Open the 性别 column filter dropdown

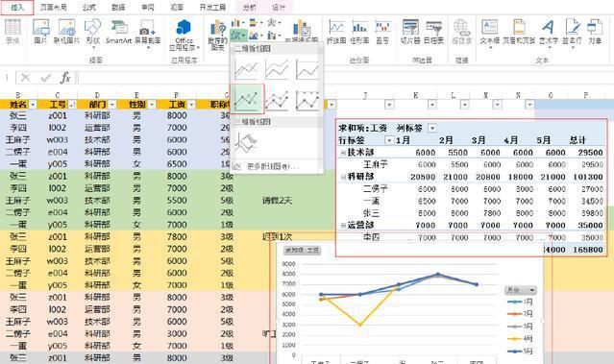(x=152, y=105)
